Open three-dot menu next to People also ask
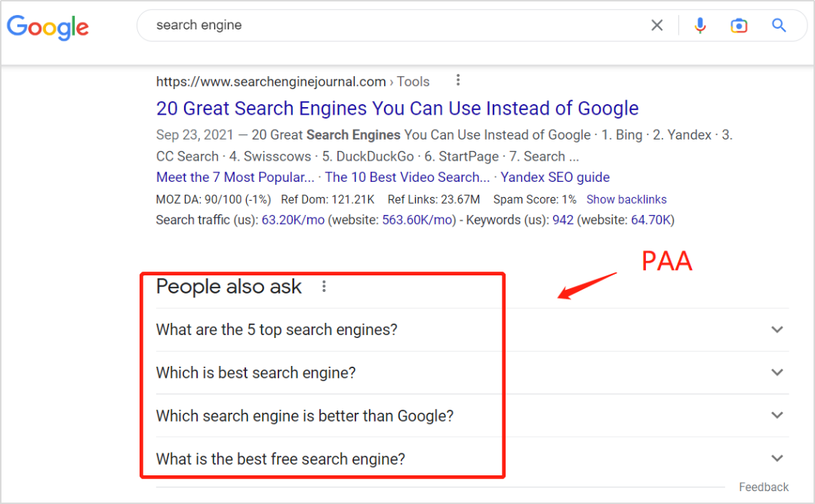 pyautogui.click(x=324, y=287)
